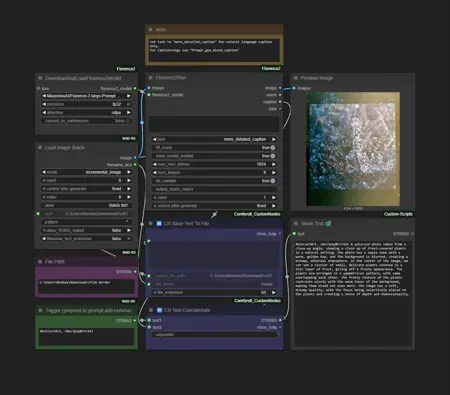Click the File Path text box

pyautogui.click(x=86, y=287)
